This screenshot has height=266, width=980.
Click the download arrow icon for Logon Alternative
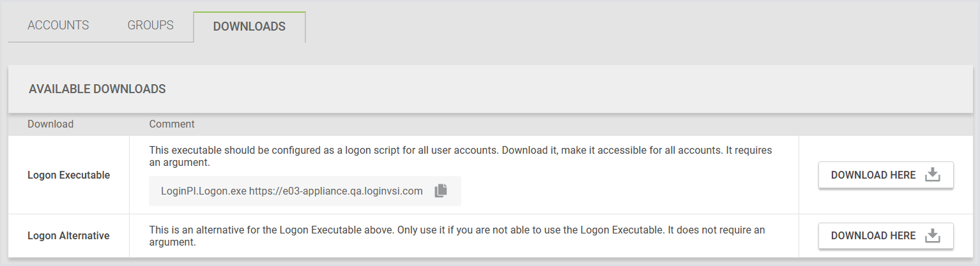pyautogui.click(x=933, y=236)
